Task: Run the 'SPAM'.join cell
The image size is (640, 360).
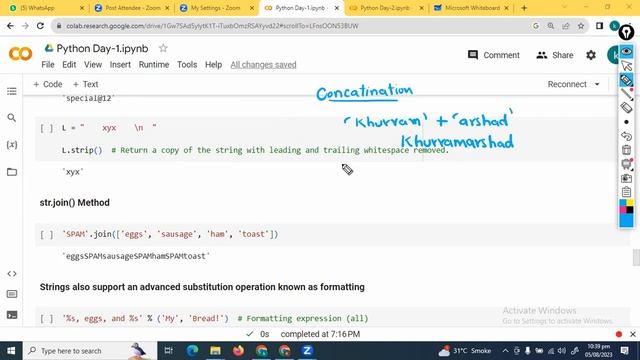Action: click(47, 234)
